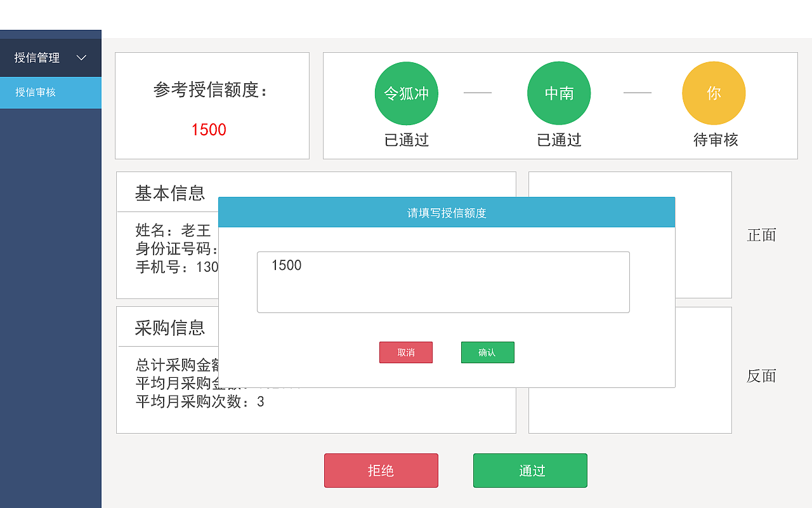Click the 待审核 status label

point(714,140)
